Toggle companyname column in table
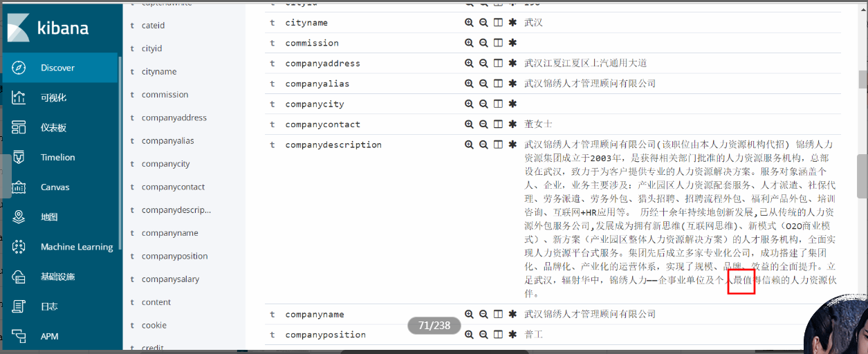868x354 pixels. pyautogui.click(x=498, y=314)
